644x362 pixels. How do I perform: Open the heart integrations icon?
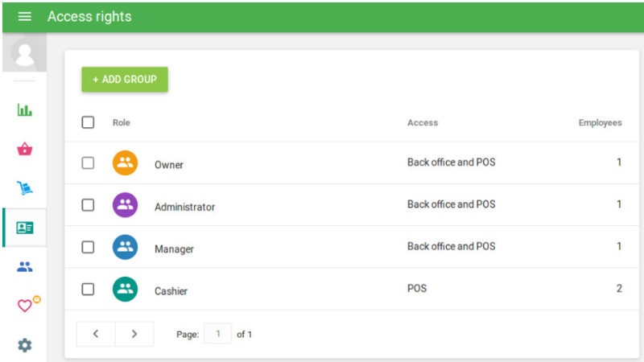25,306
